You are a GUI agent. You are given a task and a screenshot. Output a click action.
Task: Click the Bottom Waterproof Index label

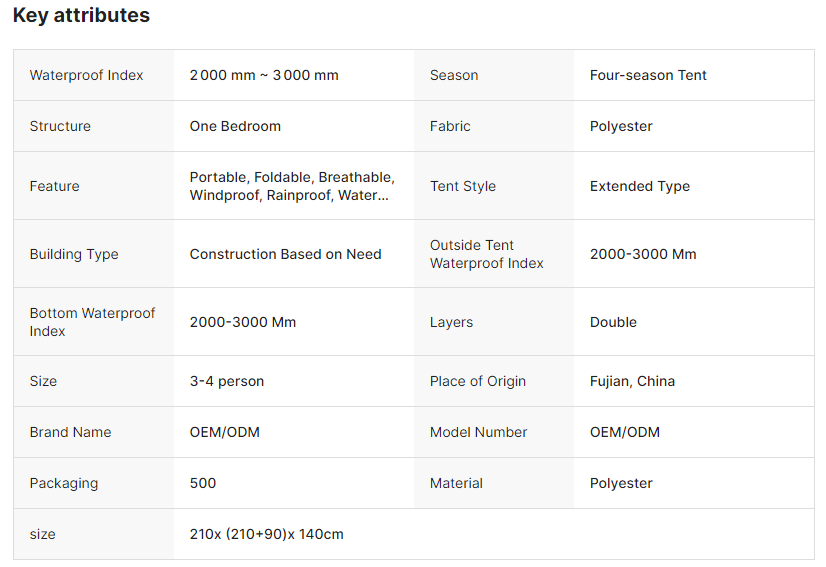point(93,322)
